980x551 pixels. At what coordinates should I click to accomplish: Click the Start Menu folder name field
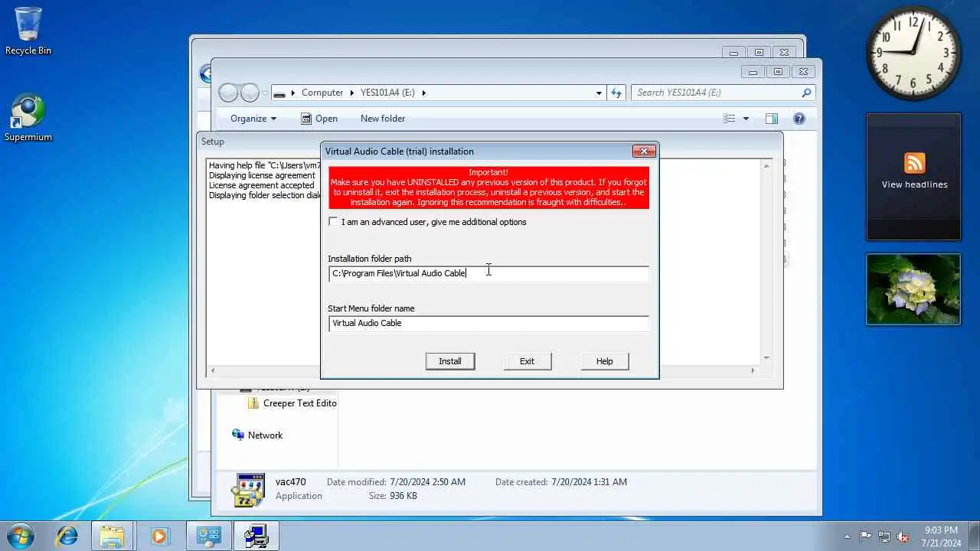point(488,323)
